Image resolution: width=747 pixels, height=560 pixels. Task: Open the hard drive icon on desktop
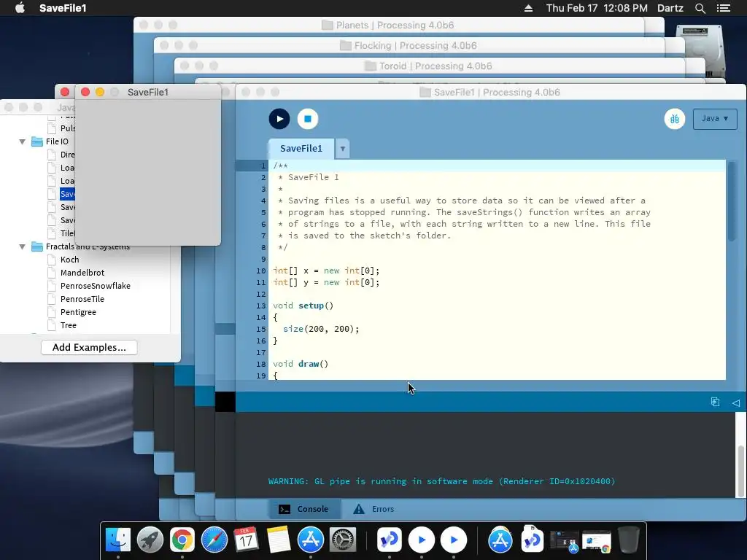(x=701, y=52)
